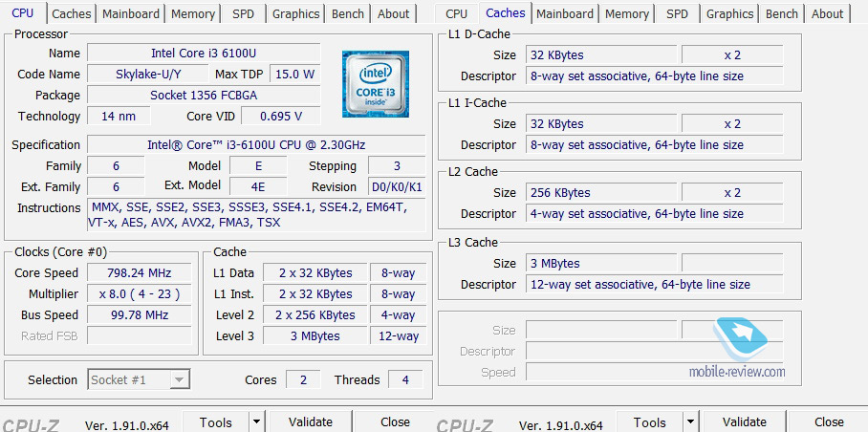
Task: Open About tab in Caches-tab window
Action: click(827, 13)
